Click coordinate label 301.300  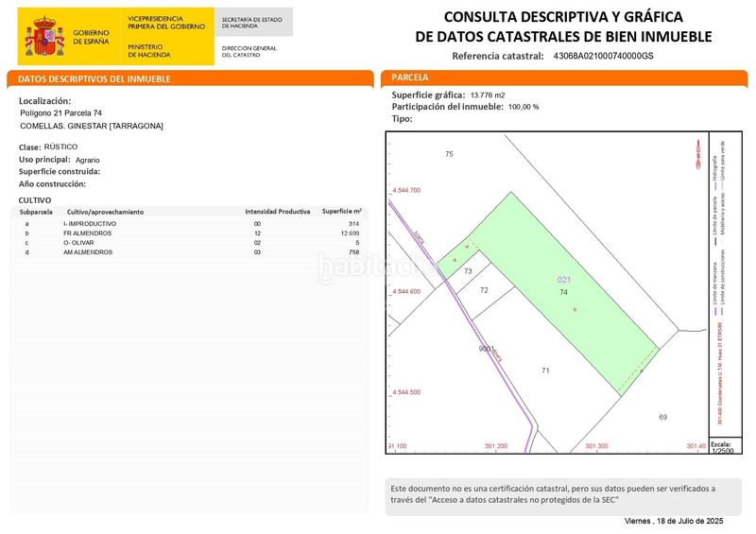(596, 446)
